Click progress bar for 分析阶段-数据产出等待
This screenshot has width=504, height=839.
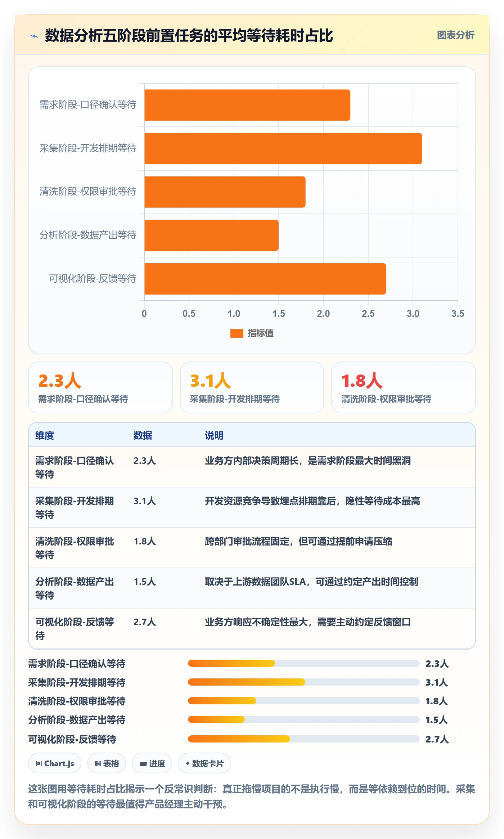304,719
